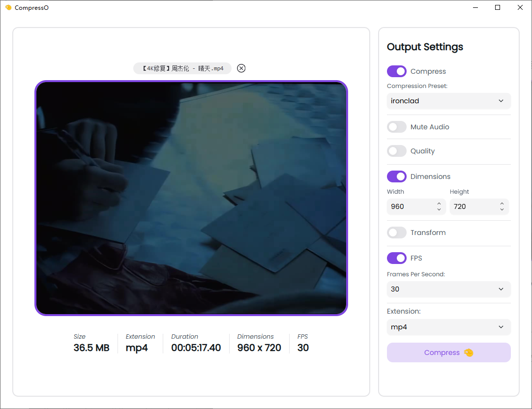Click the video preview thumbnail

(x=191, y=198)
